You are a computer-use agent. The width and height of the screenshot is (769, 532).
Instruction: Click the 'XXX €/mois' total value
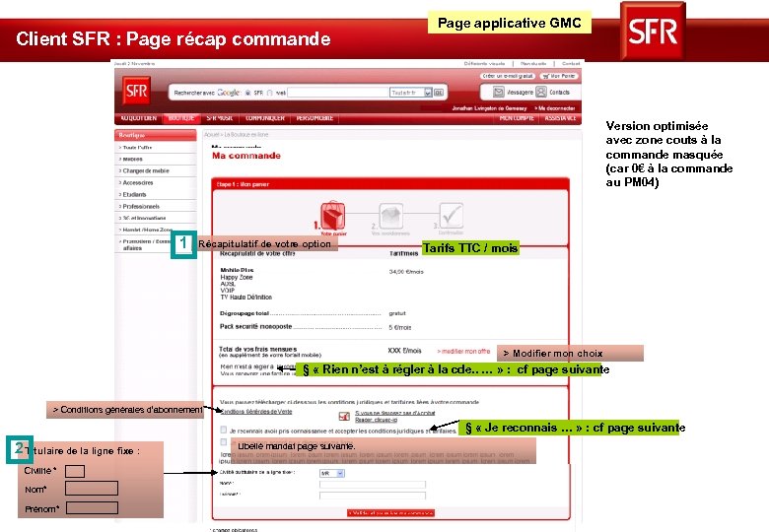404,351
